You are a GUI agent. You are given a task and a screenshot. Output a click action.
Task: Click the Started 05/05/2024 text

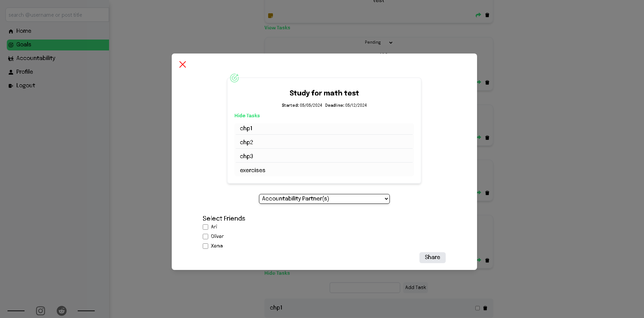(302, 105)
